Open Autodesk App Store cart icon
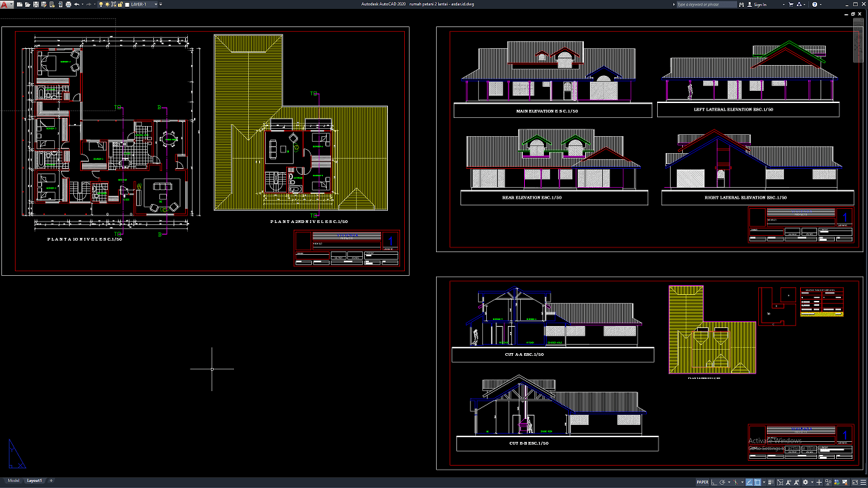 click(792, 4)
